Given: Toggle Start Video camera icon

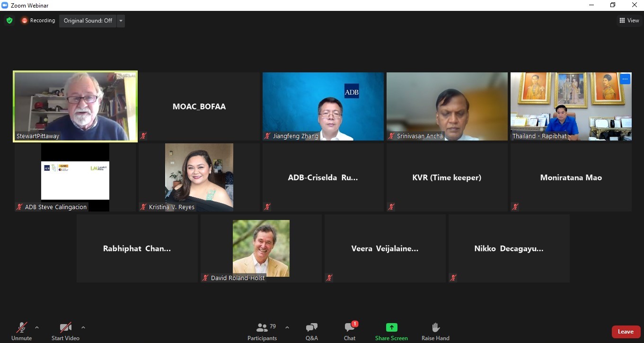Looking at the screenshot, I should [65, 327].
